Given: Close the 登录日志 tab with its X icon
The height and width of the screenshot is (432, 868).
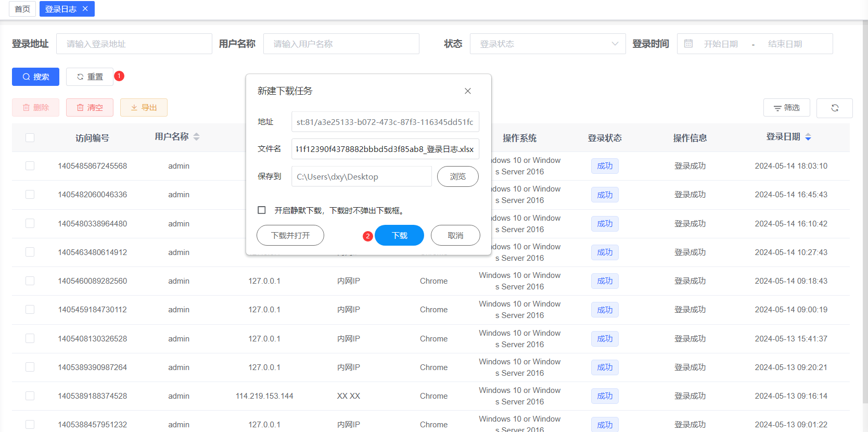Looking at the screenshot, I should pyautogui.click(x=85, y=9).
